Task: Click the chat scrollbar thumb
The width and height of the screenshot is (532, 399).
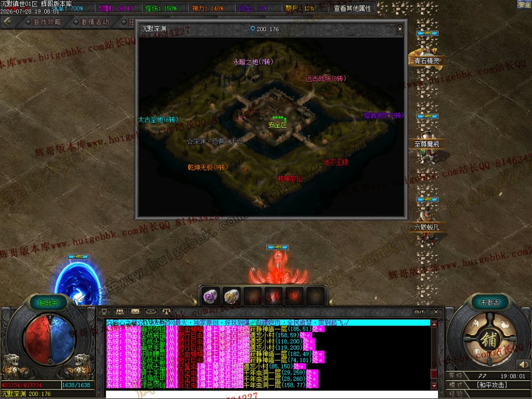Action: tap(434, 374)
